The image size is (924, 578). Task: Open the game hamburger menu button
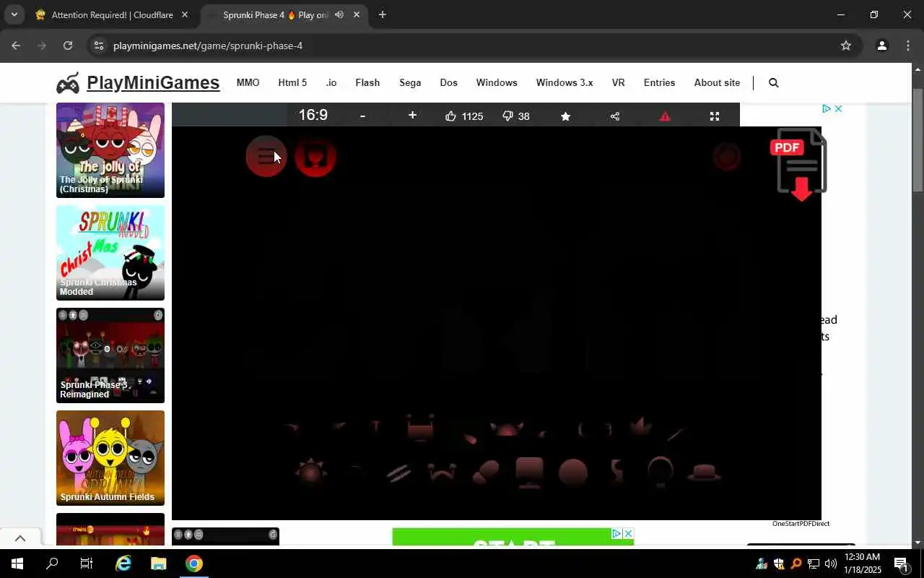click(x=266, y=156)
